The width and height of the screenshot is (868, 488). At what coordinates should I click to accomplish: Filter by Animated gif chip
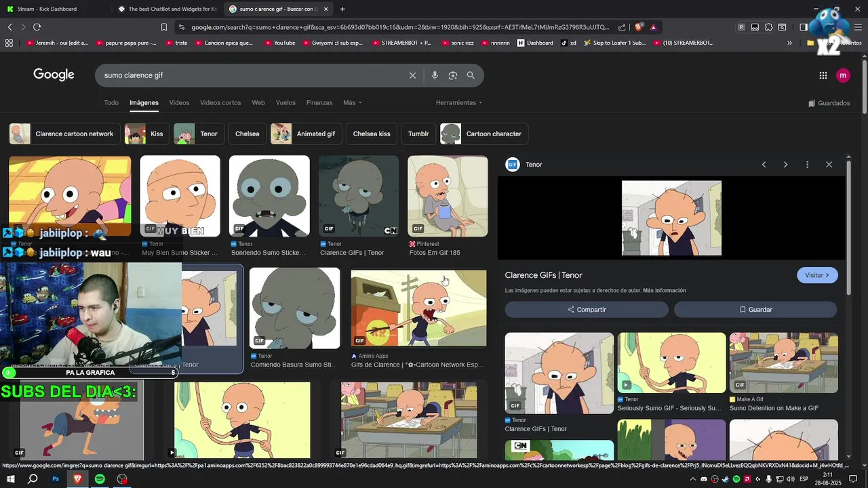(x=306, y=134)
